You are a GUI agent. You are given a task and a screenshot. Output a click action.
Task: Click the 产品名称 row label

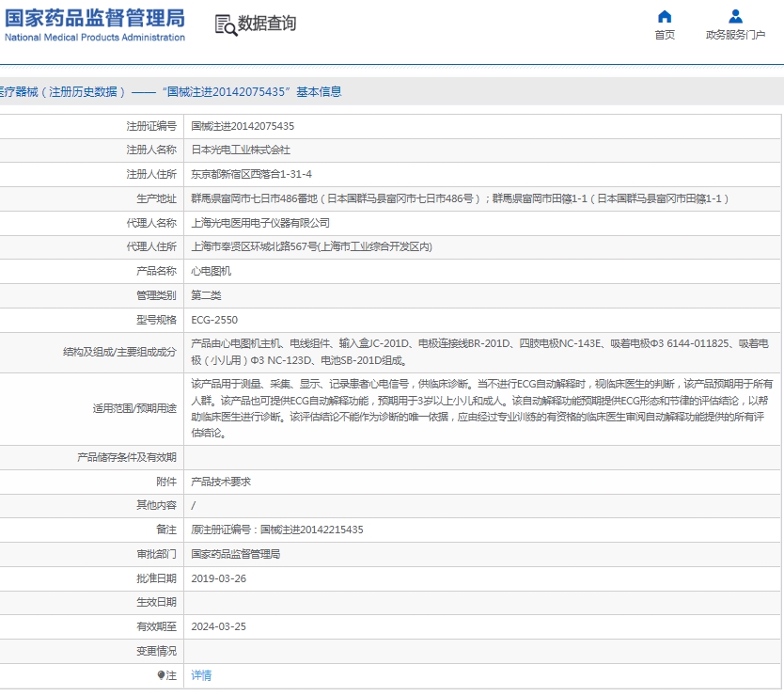[x=156, y=271]
